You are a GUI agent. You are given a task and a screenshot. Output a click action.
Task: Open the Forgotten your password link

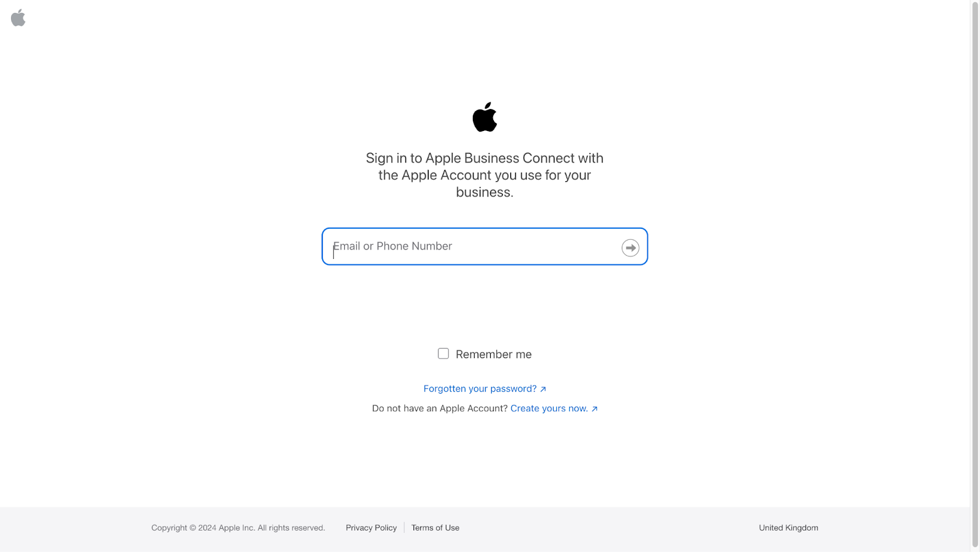480,389
